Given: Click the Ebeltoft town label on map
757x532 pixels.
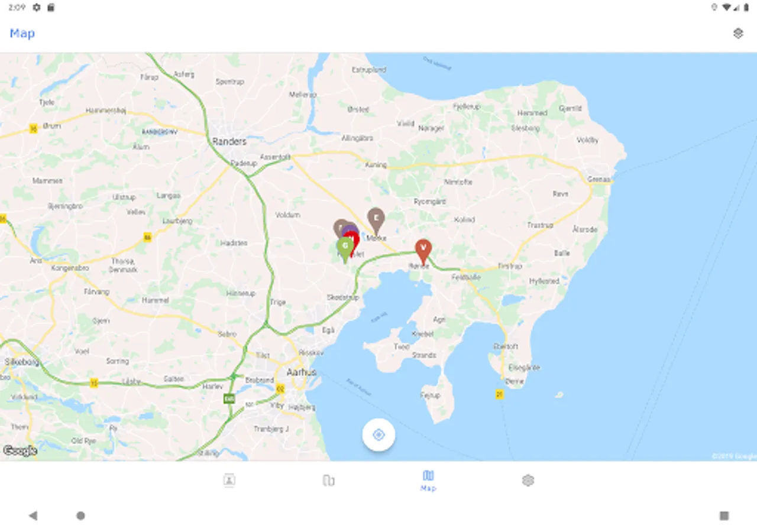Looking at the screenshot, I should tap(506, 346).
